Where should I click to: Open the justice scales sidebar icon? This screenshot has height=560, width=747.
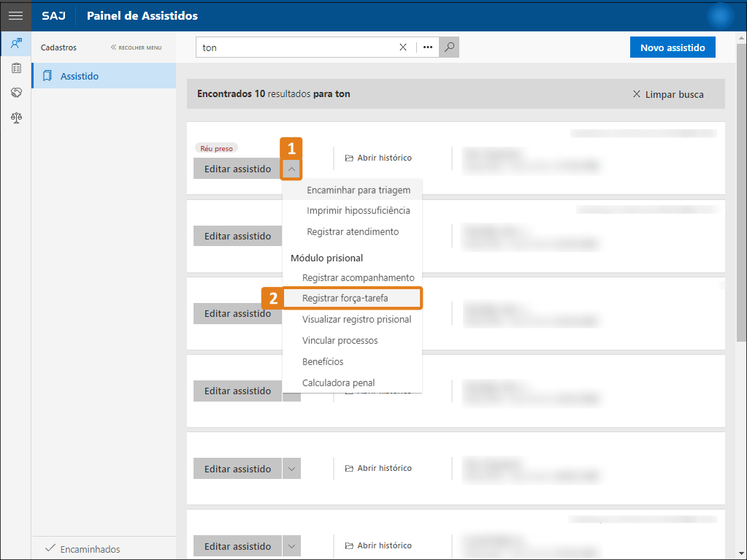point(16,117)
